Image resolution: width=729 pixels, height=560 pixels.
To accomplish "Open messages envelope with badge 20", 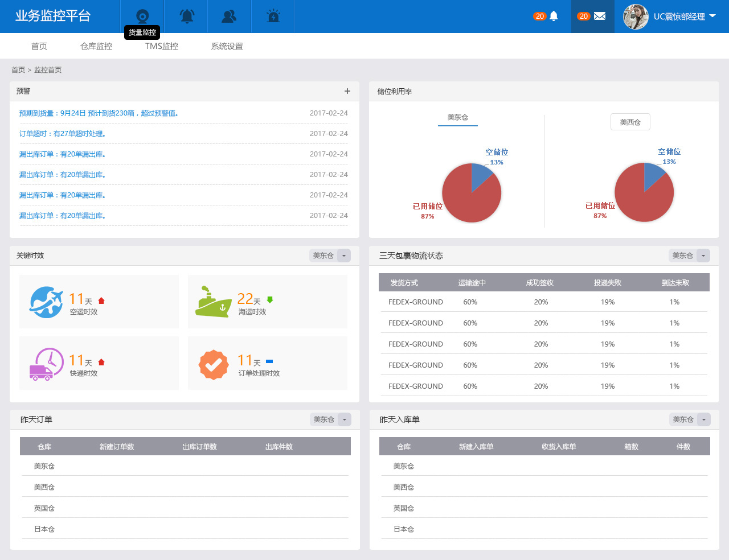I will click(x=592, y=16).
